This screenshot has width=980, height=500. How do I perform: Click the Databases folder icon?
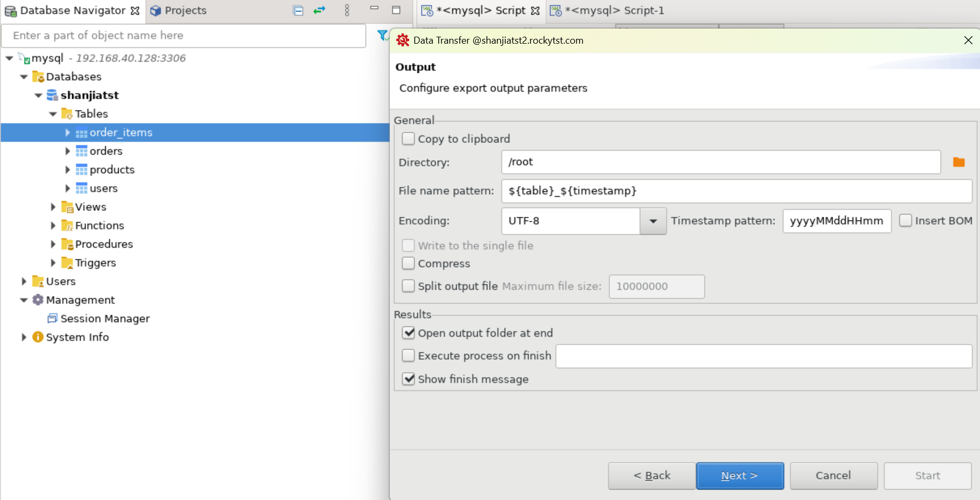(x=38, y=77)
